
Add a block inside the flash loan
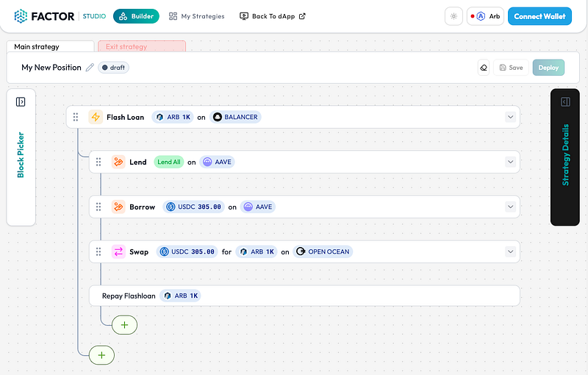tap(124, 325)
